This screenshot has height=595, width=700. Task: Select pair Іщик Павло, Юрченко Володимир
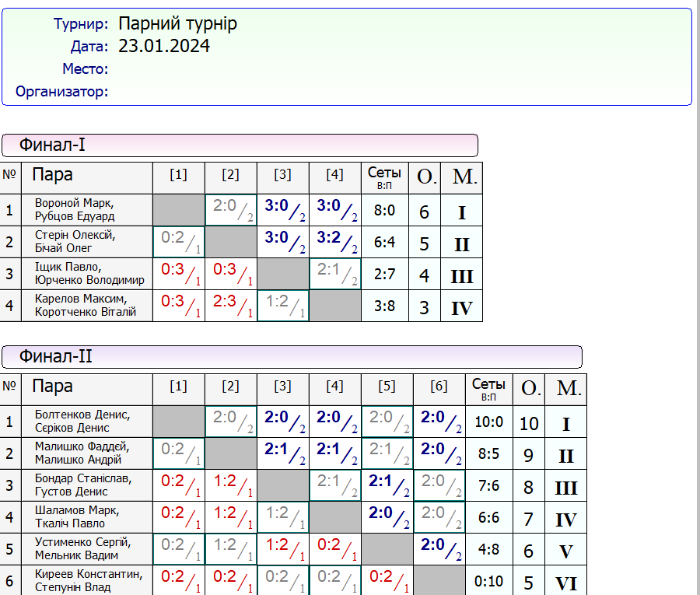point(86,274)
